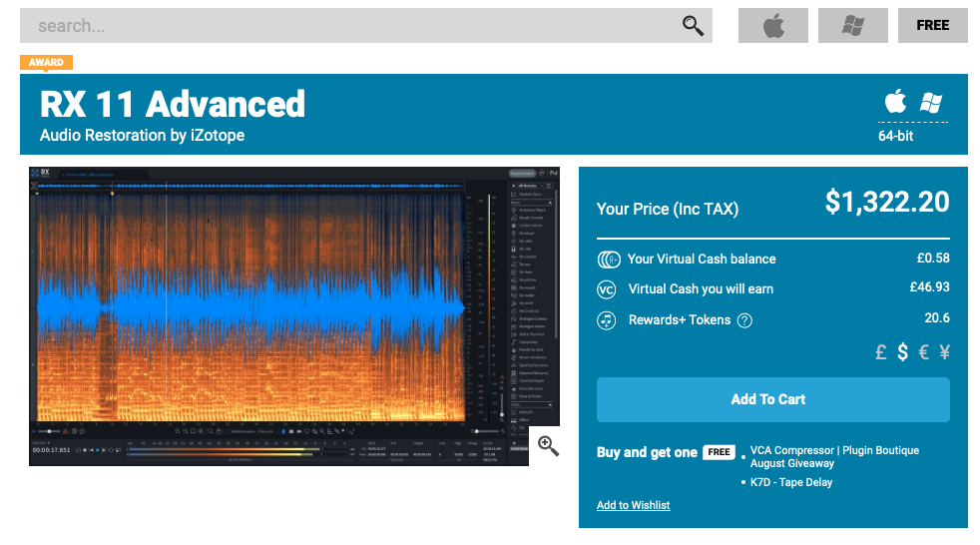Open the FREE products filter

click(932, 26)
